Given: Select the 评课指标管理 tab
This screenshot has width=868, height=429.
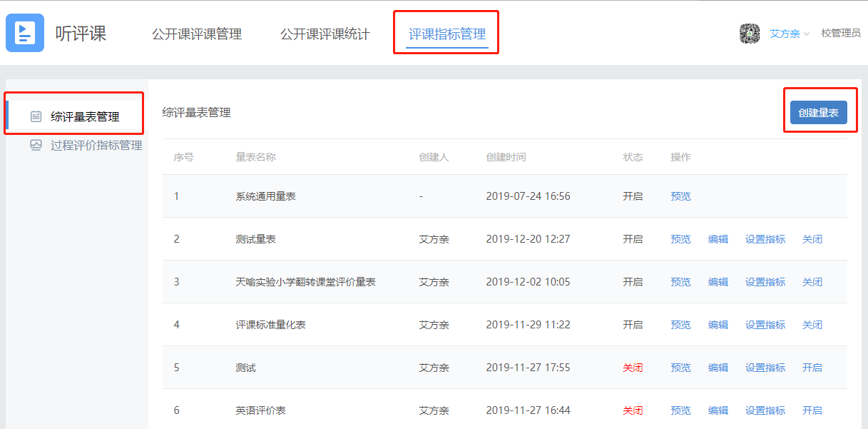Looking at the screenshot, I should 447,34.
